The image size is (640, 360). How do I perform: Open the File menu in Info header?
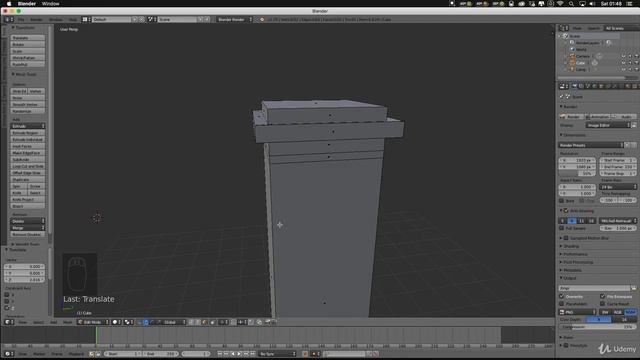(21, 19)
